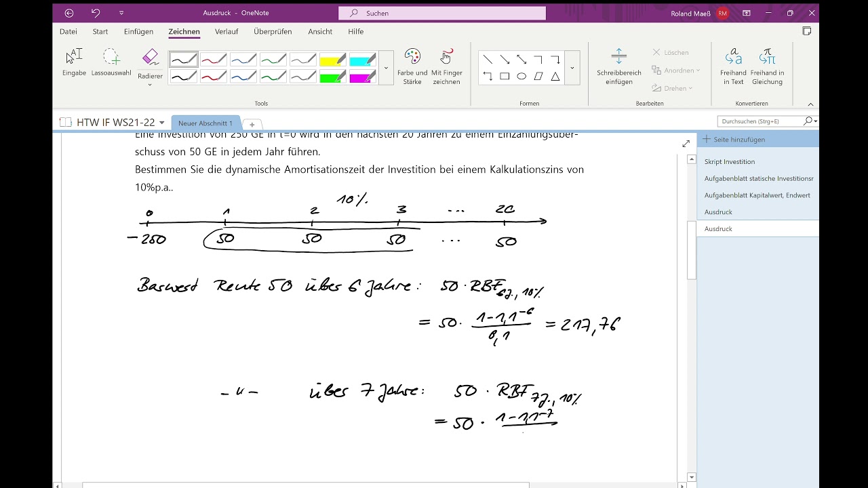
Task: Switch to the Überprüfen tab
Action: 273,31
